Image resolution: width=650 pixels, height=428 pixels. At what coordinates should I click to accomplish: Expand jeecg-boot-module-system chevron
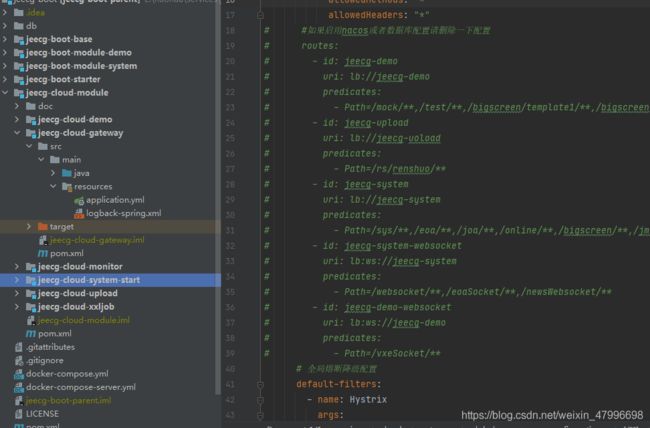[5, 66]
